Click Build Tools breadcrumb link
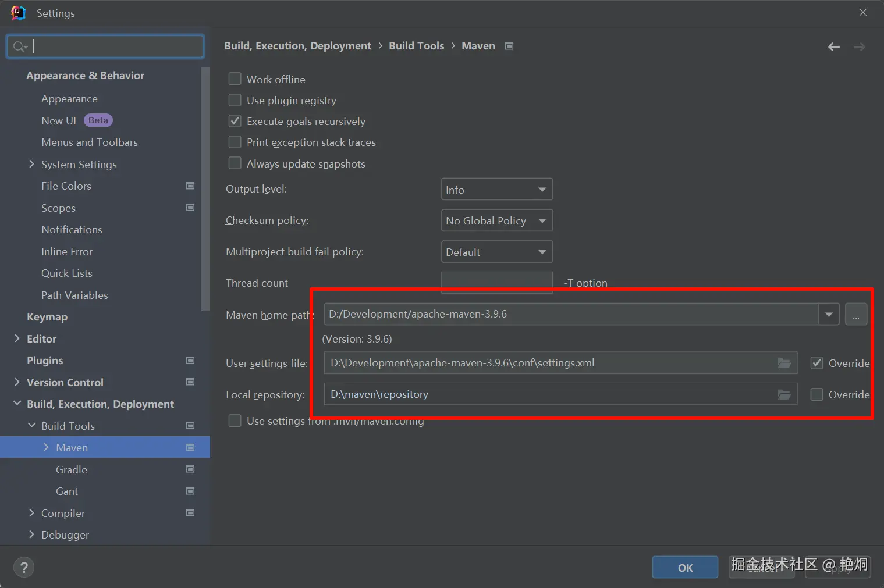This screenshot has height=588, width=884. pos(416,46)
